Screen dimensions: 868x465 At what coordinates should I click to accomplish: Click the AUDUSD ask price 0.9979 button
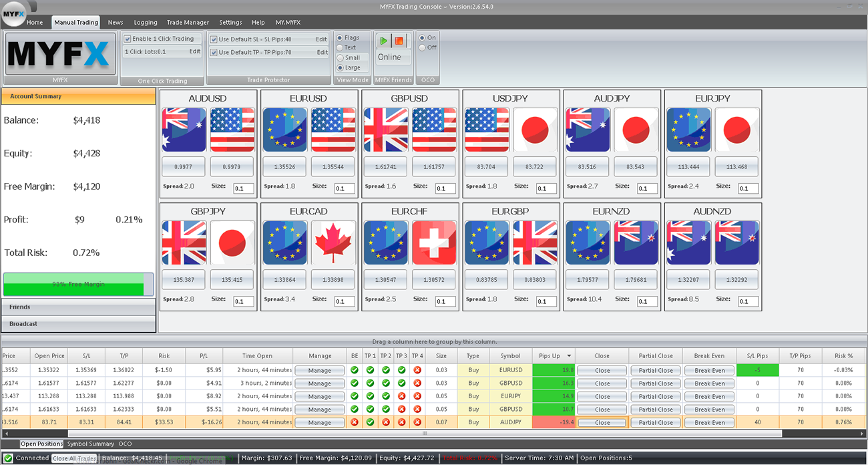[x=232, y=166]
